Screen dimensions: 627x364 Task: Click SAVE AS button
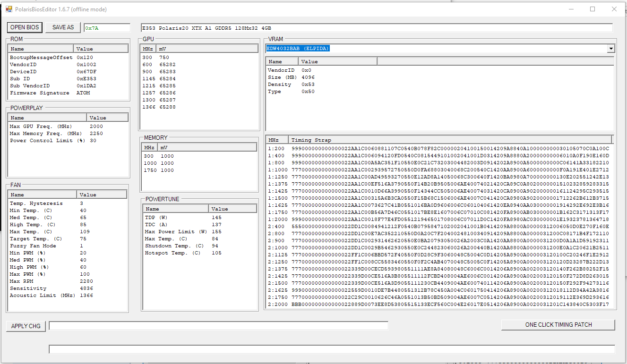click(x=63, y=27)
